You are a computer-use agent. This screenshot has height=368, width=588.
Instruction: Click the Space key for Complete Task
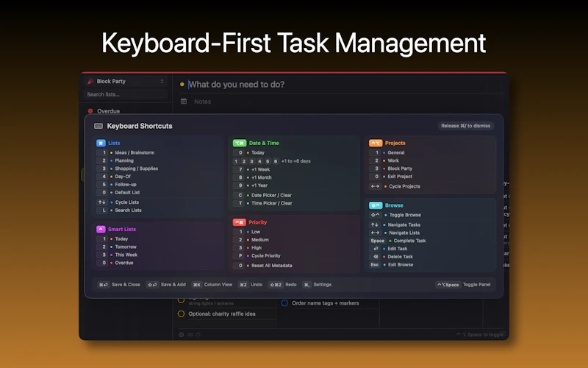(377, 241)
